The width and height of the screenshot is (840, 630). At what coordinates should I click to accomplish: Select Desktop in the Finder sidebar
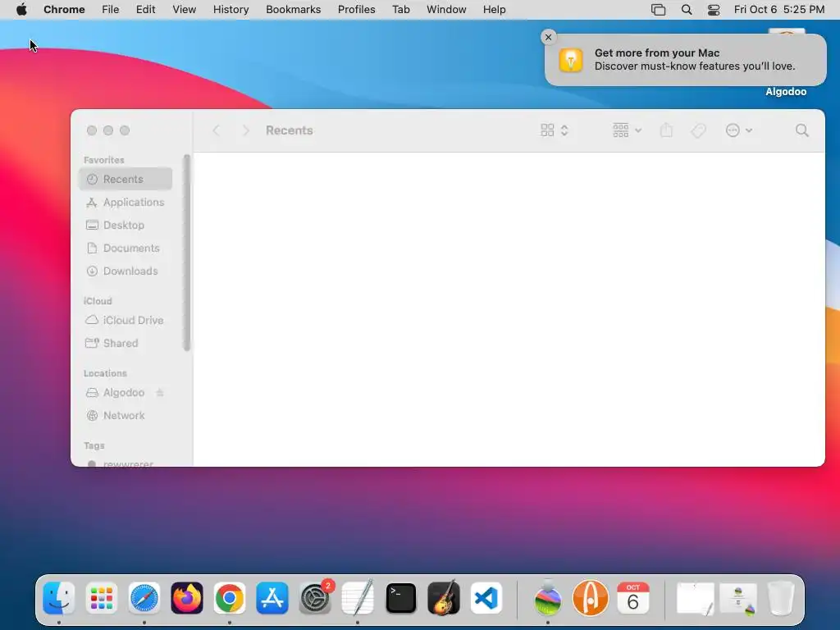pos(126,225)
